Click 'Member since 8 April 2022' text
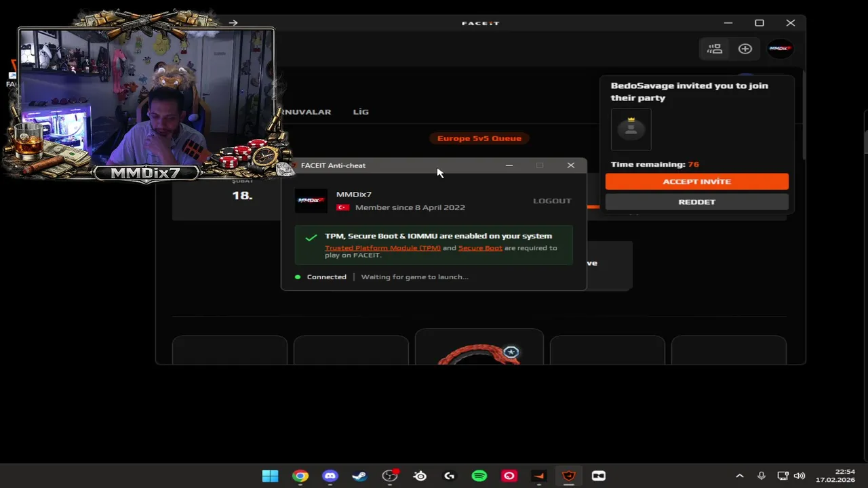Viewport: 868px width, 488px height. (410, 207)
